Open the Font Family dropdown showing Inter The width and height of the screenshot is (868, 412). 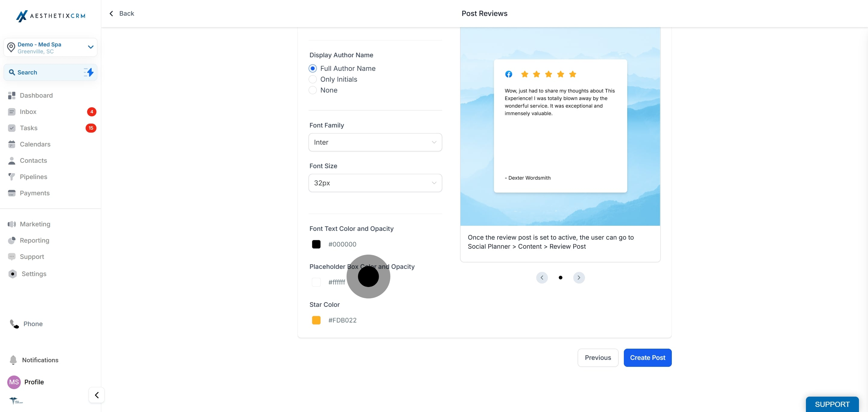tap(375, 142)
